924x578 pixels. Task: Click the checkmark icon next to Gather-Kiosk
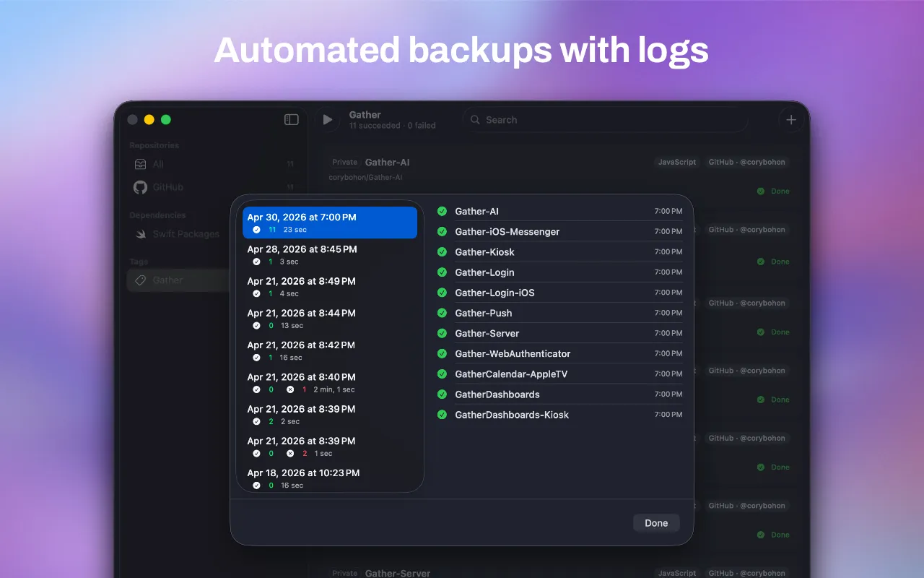[442, 251]
